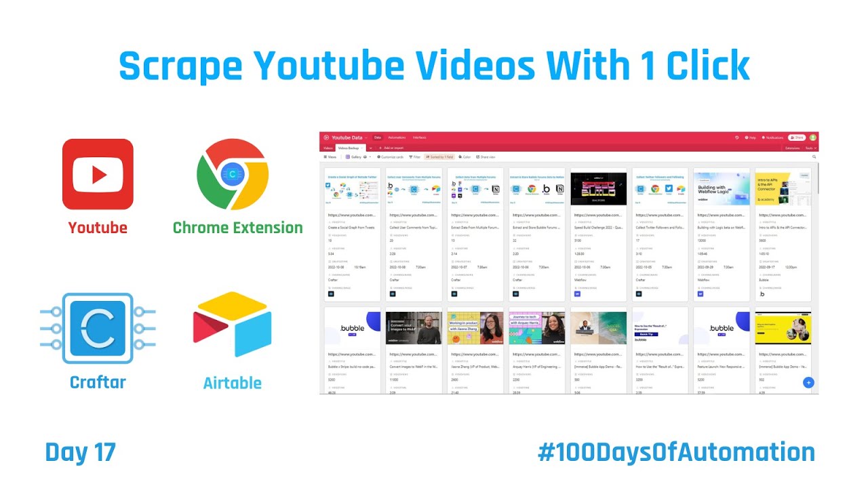Open Building with Webflow Logic thumbnail
868x488 pixels.
click(722, 188)
